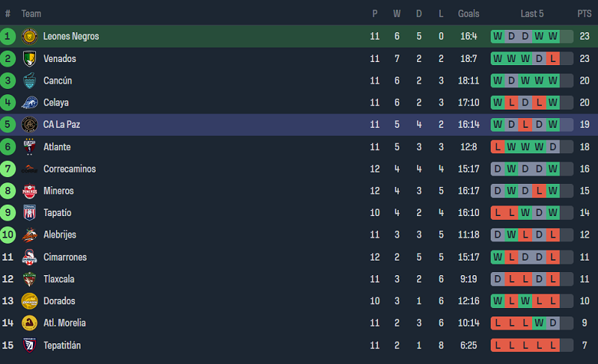Image resolution: width=598 pixels, height=364 pixels.
Task: Click the Leones Negros team crest
Action: click(30, 36)
